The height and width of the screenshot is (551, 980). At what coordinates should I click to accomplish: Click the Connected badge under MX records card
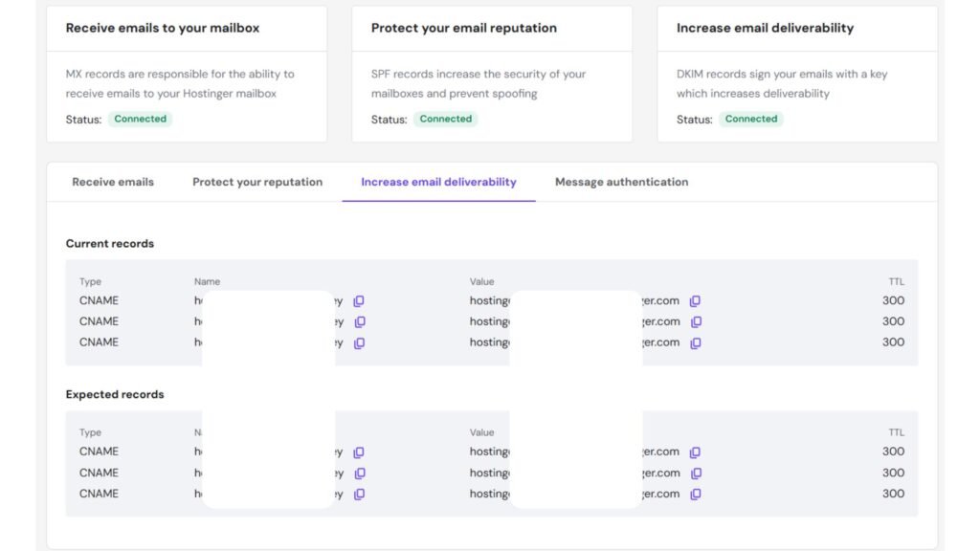click(140, 119)
